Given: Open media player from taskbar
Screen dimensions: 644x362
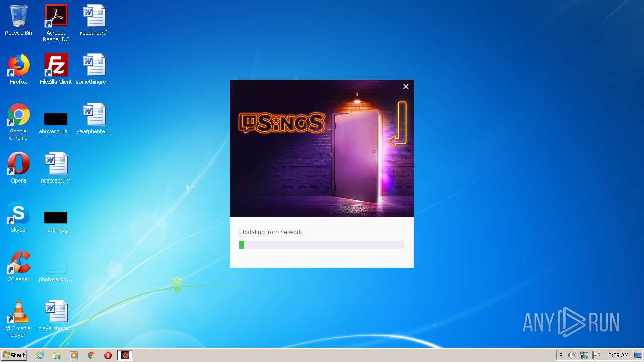Looking at the screenshot, I should 74,355.
